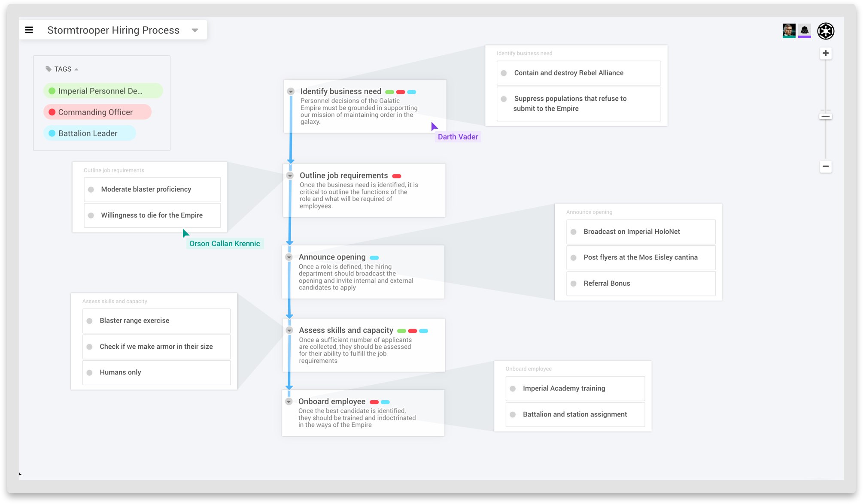Filter by Imperial Personnel De... tag
The height and width of the screenshot is (504, 863).
(x=103, y=91)
